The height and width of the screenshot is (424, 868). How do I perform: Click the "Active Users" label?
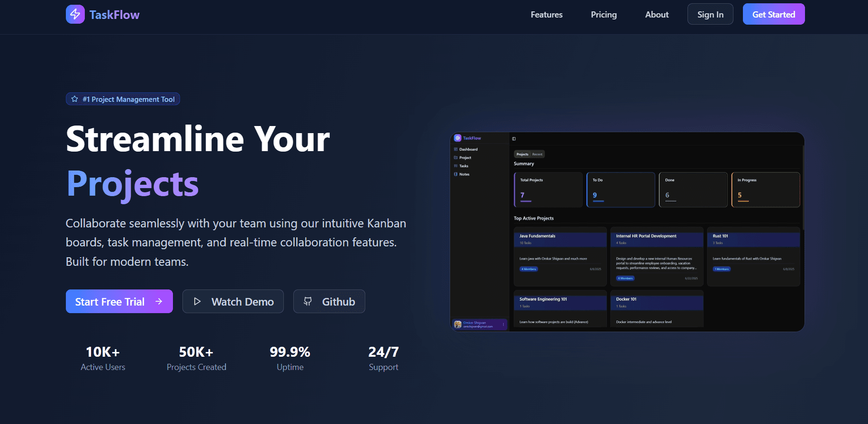(103, 367)
